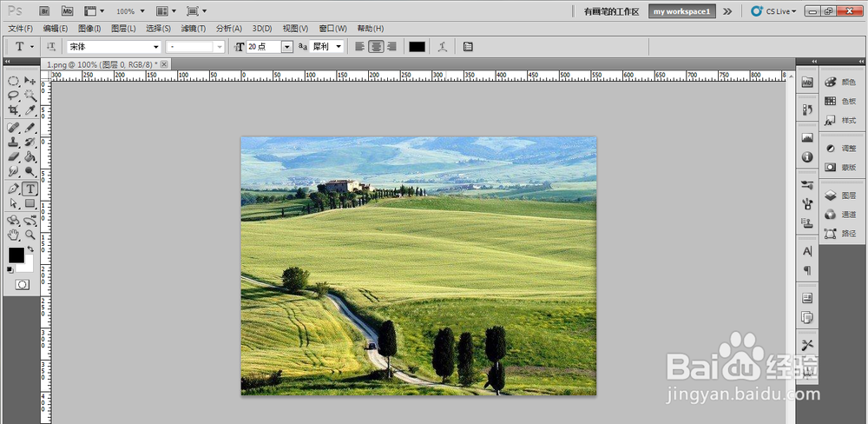Screen dimensions: 868x424
Task: Launch Mini Bridge from application bar
Action: [68, 10]
